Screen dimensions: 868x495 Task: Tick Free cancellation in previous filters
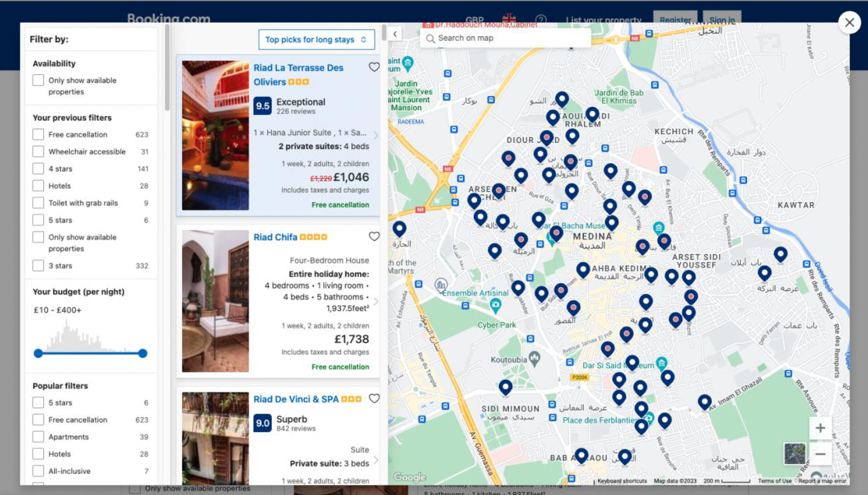38,134
